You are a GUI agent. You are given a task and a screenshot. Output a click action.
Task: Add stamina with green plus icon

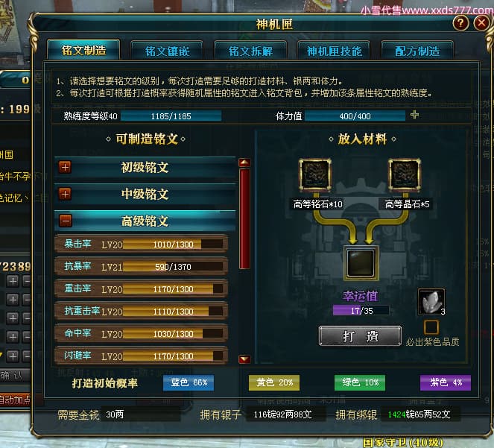pos(414,115)
